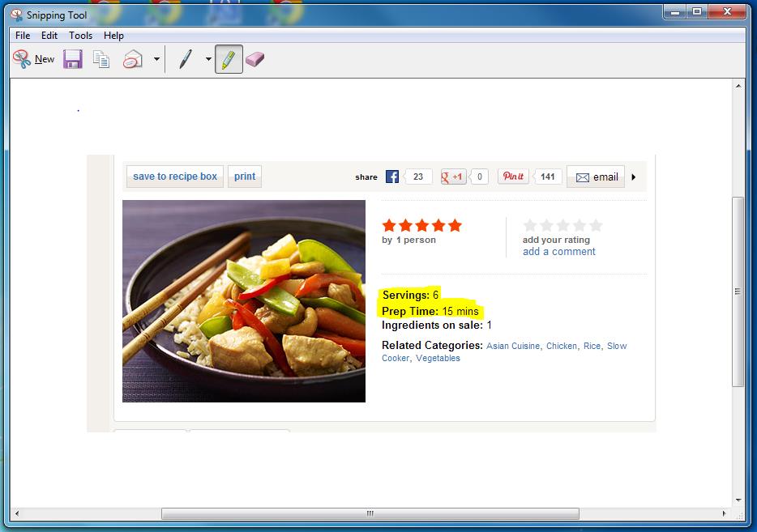Click vertical scrollbar up arrow
This screenshot has width=757, height=532.
click(738, 86)
